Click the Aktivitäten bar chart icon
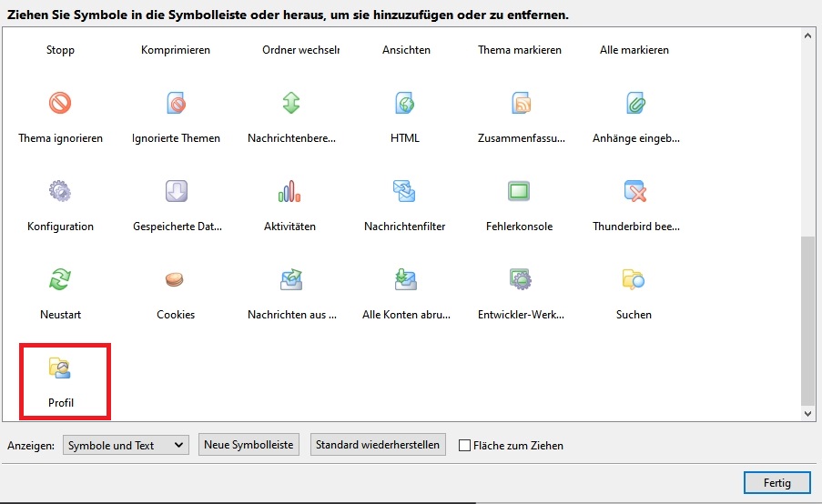Viewport: 822px width, 504px height. [289, 191]
